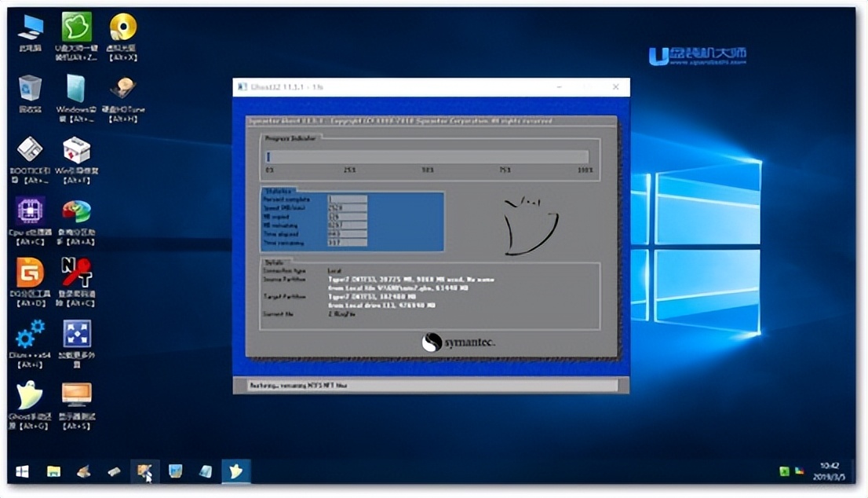Click the 100% mark under the progress bar
Viewport: 868px width, 498px height.
pos(585,170)
